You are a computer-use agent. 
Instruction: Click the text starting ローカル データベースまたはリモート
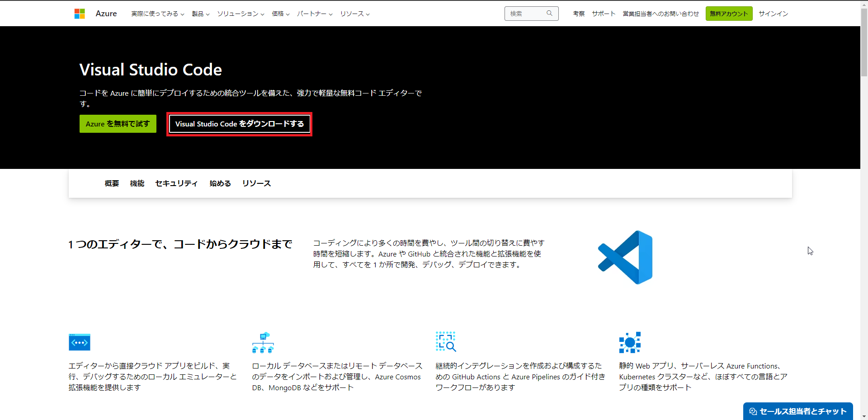(337, 377)
